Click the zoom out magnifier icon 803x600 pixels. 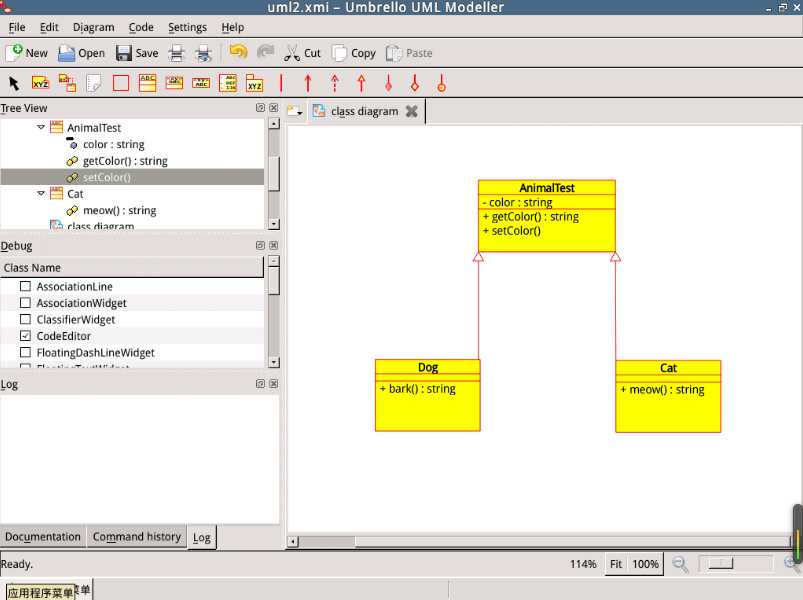680,564
